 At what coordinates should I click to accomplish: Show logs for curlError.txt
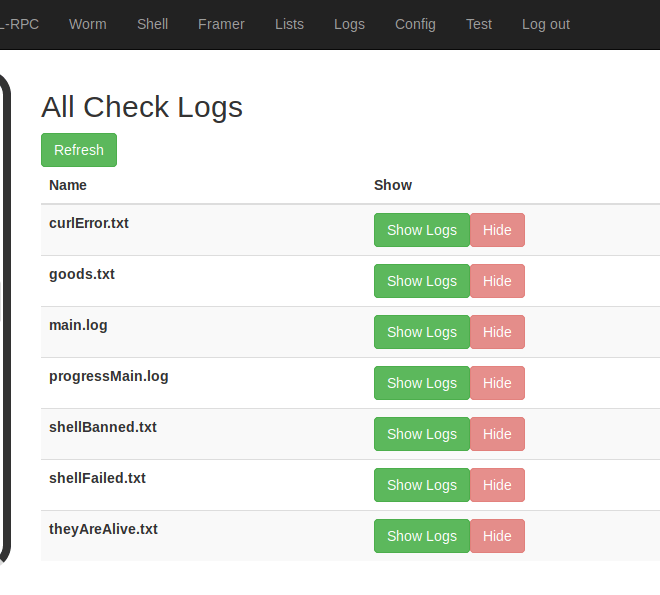tap(422, 230)
